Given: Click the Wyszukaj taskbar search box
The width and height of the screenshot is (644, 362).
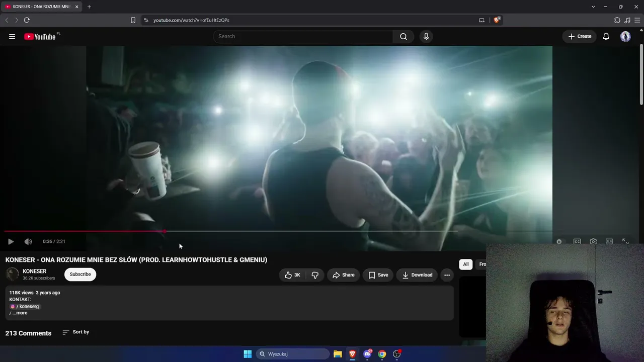Looking at the screenshot, I should pos(293,354).
